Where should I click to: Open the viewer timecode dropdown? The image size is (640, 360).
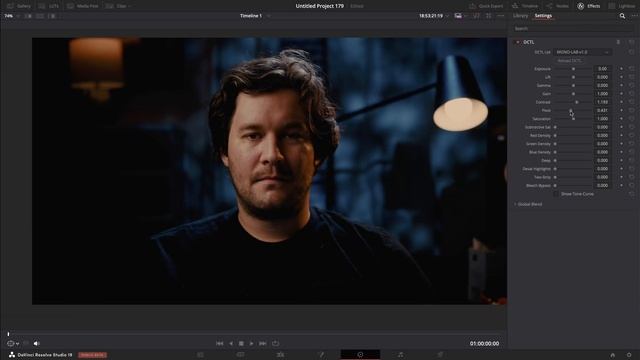[x=434, y=16]
